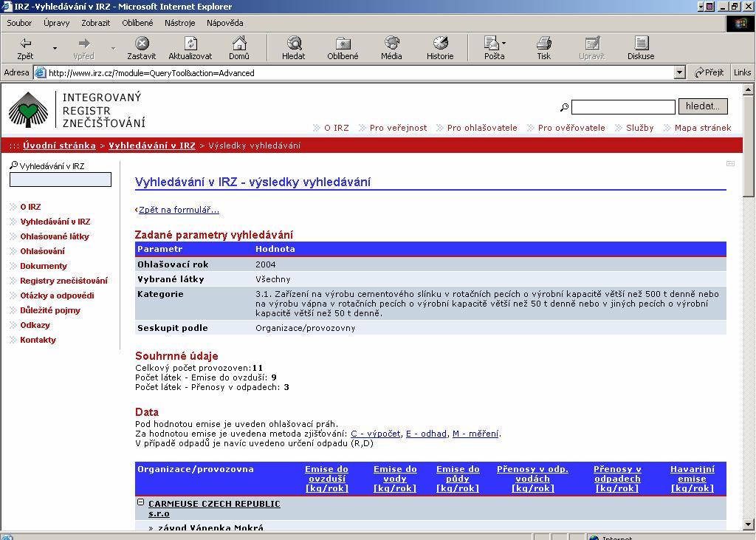Open the Zobrazit menu

coord(95,23)
